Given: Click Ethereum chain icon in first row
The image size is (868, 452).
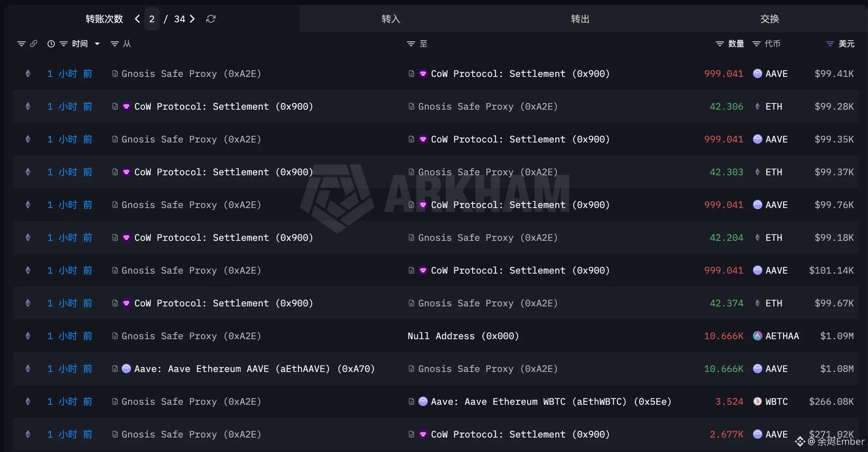Looking at the screenshot, I should [x=28, y=74].
